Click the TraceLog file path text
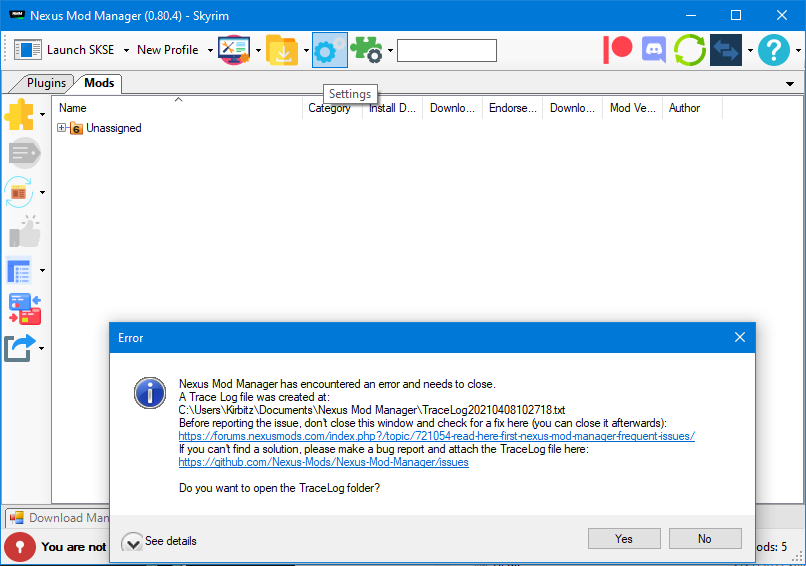This screenshot has width=806, height=566. 372,410
